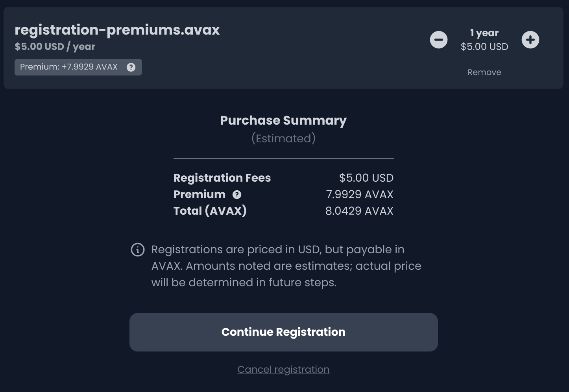Click the $5.00 USD registration fee amount
Viewport: 569px width, 392px height.
(x=366, y=178)
